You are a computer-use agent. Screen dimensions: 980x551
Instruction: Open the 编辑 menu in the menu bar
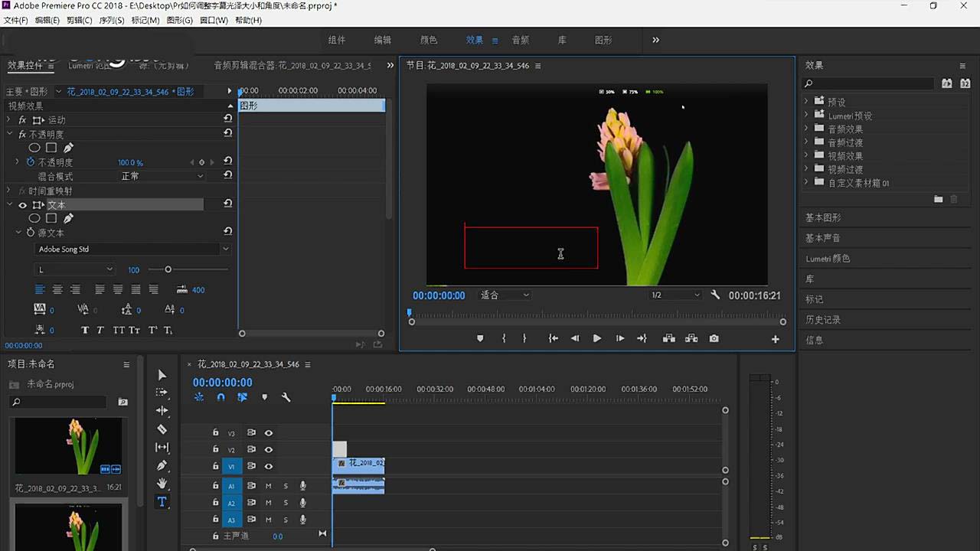(46, 20)
